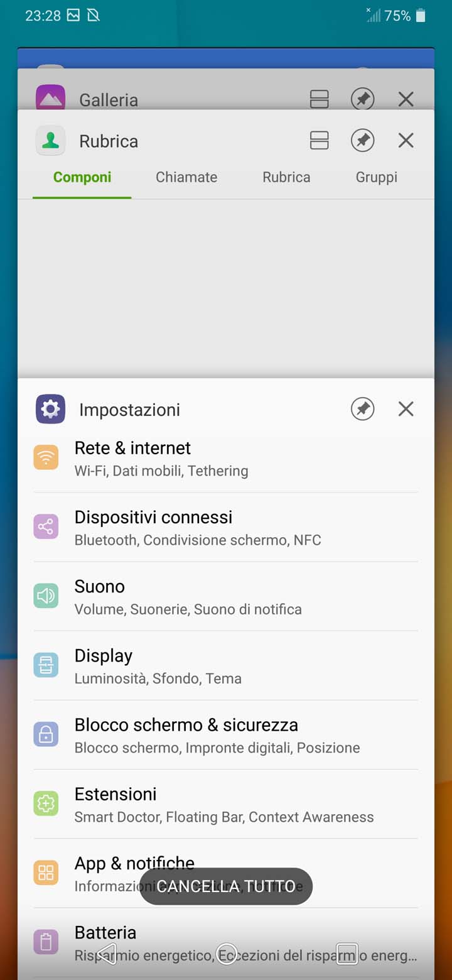The height and width of the screenshot is (980, 452).
Task: Open Rubrica in split-screen mode
Action: coord(320,141)
